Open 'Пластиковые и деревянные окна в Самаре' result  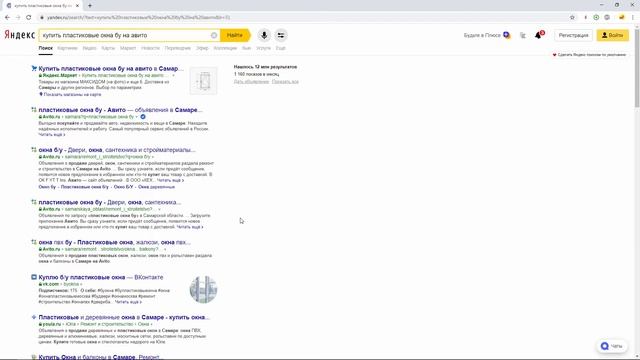point(124,317)
